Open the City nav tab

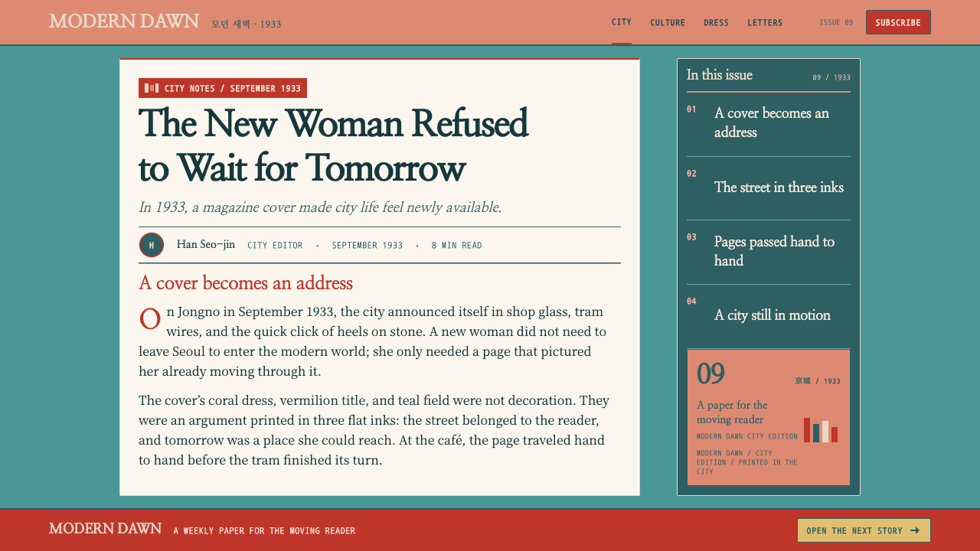(622, 22)
